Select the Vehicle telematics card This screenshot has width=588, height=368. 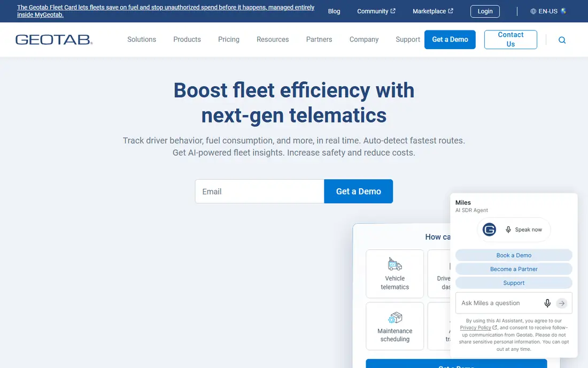(x=394, y=274)
